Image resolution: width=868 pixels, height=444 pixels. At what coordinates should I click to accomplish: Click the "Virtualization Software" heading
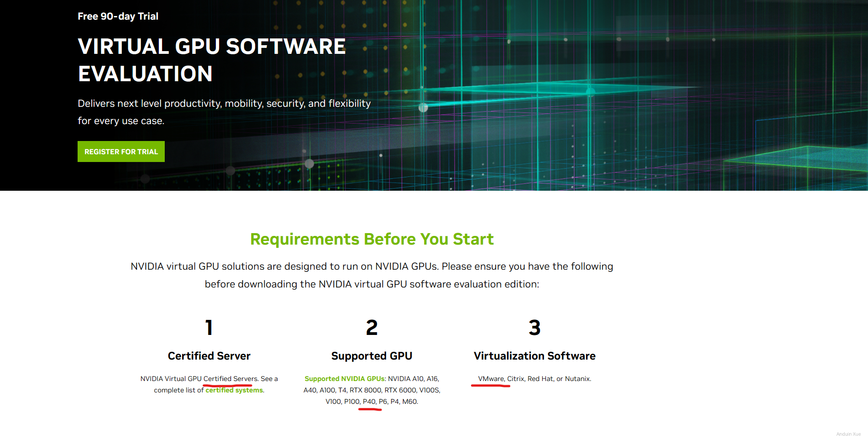click(x=534, y=356)
